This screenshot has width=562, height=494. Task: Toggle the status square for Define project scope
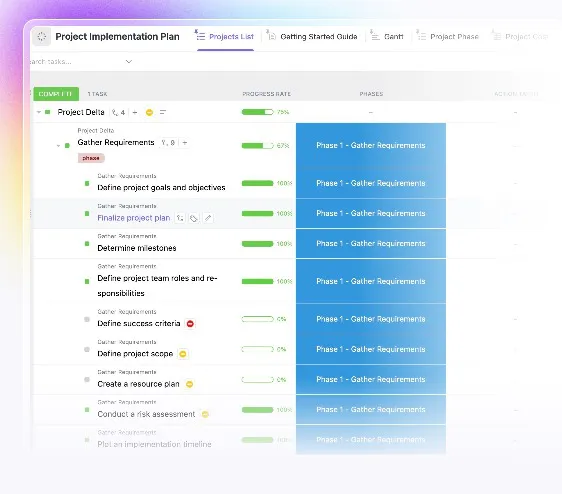click(x=87, y=349)
